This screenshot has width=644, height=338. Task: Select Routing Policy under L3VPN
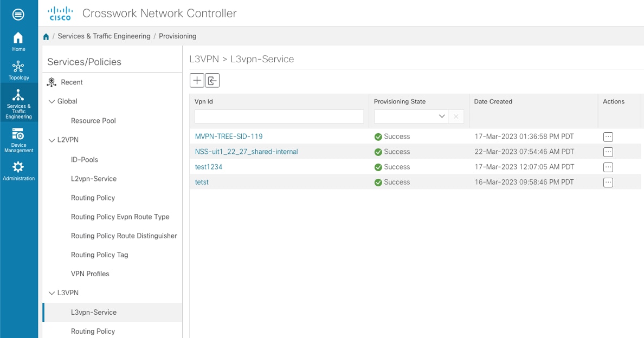(x=93, y=331)
